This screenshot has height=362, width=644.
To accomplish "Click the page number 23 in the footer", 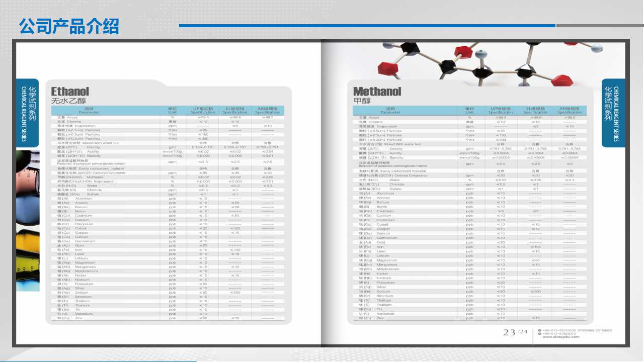I will point(509,332).
